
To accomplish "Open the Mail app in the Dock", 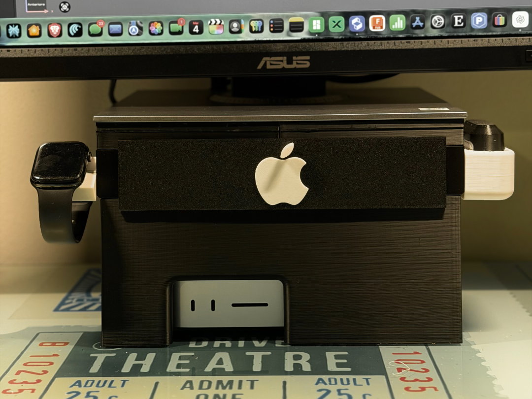I will coord(115,29).
